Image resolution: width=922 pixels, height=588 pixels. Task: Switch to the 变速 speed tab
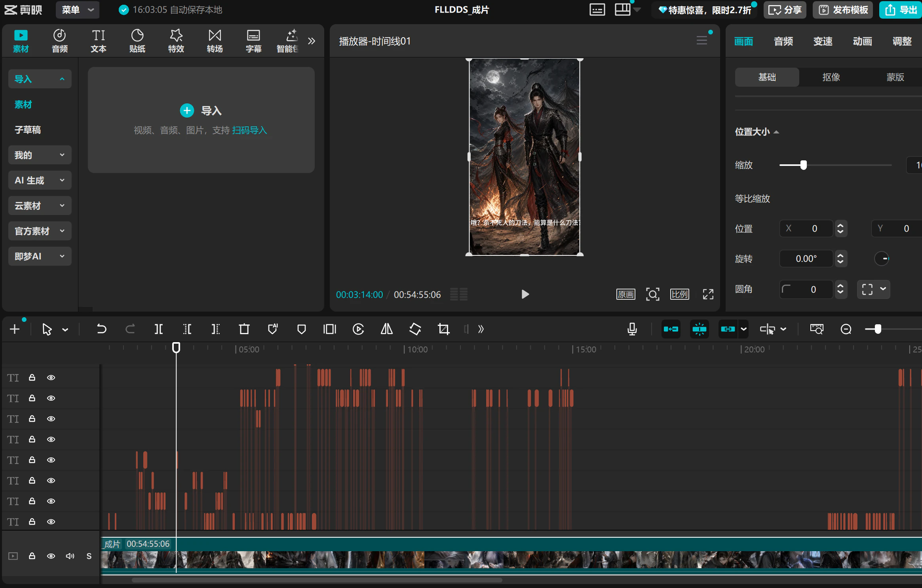[823, 41]
